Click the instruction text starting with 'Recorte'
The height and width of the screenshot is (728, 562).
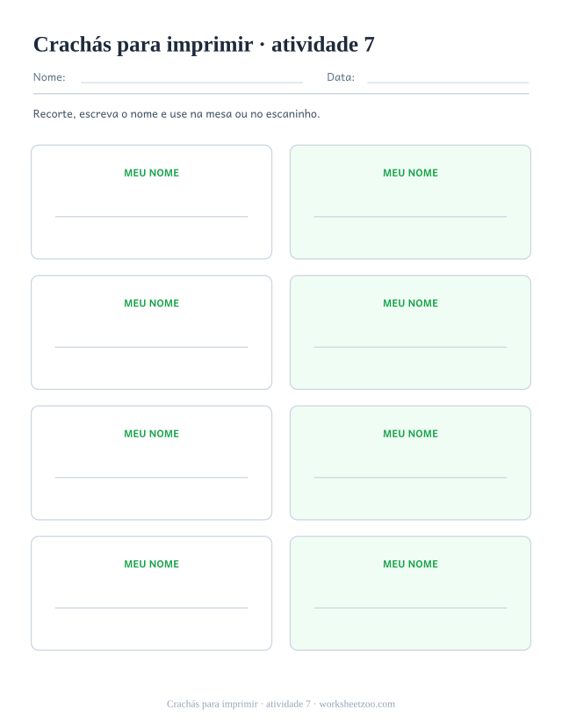[x=177, y=114]
